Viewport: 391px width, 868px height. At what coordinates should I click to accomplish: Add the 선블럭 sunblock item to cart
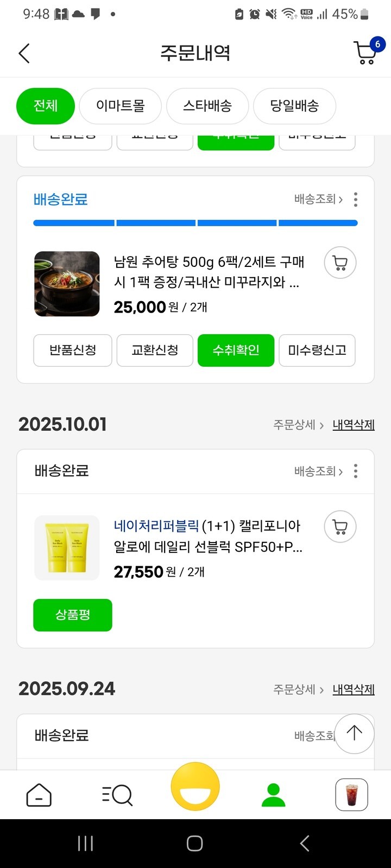(340, 527)
